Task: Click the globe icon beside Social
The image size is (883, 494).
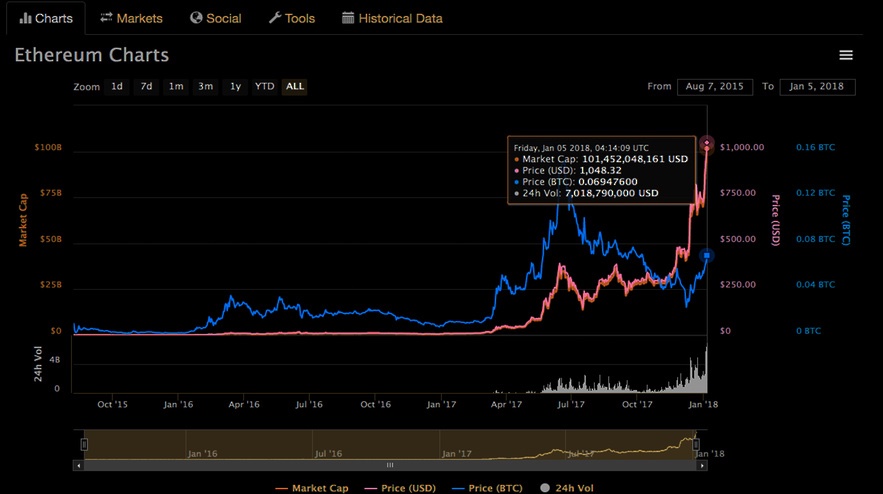Action: click(x=196, y=18)
